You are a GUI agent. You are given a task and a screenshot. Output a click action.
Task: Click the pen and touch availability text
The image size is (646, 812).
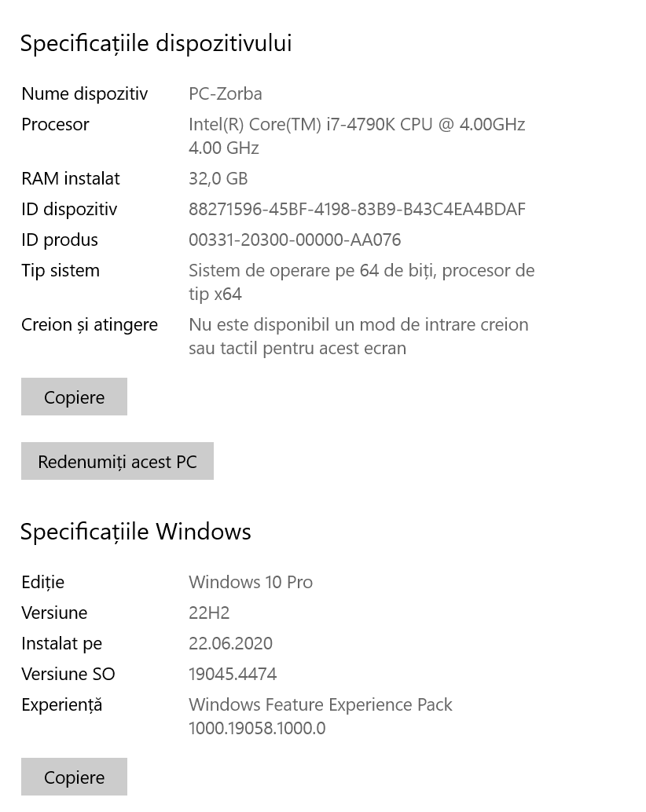pos(358,325)
